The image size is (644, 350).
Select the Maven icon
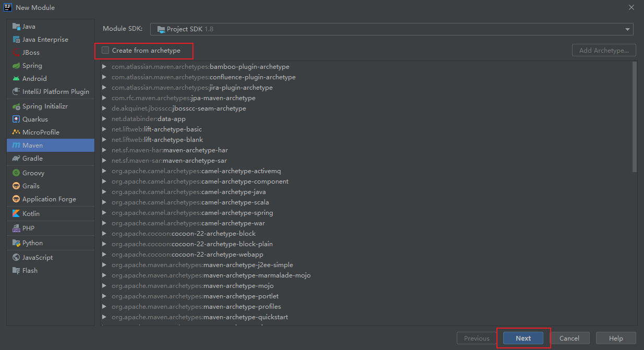(16, 146)
